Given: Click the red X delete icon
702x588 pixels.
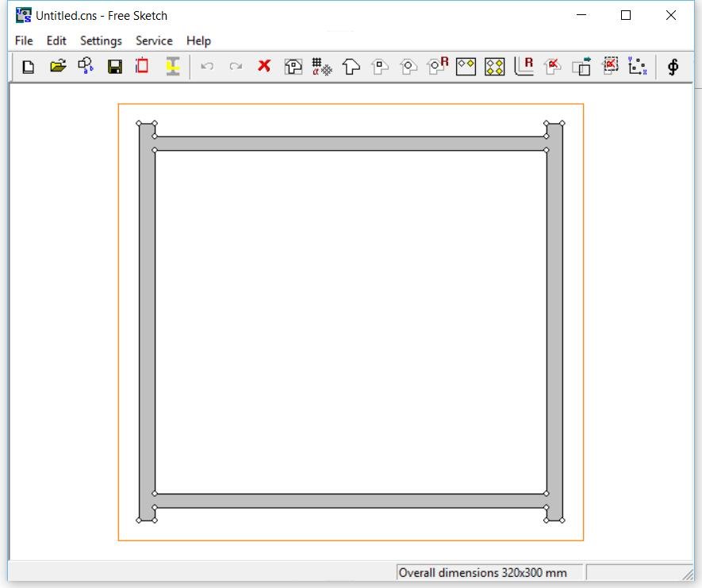Looking at the screenshot, I should [x=264, y=67].
